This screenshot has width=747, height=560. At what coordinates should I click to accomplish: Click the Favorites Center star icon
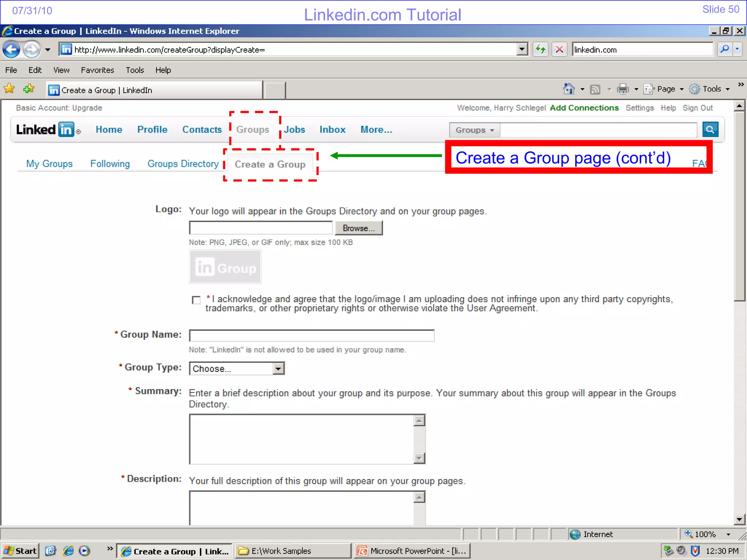[x=9, y=89]
